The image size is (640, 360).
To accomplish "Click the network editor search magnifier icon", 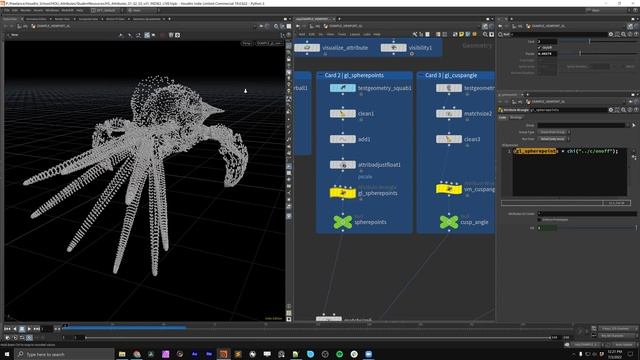I will click(485, 35).
